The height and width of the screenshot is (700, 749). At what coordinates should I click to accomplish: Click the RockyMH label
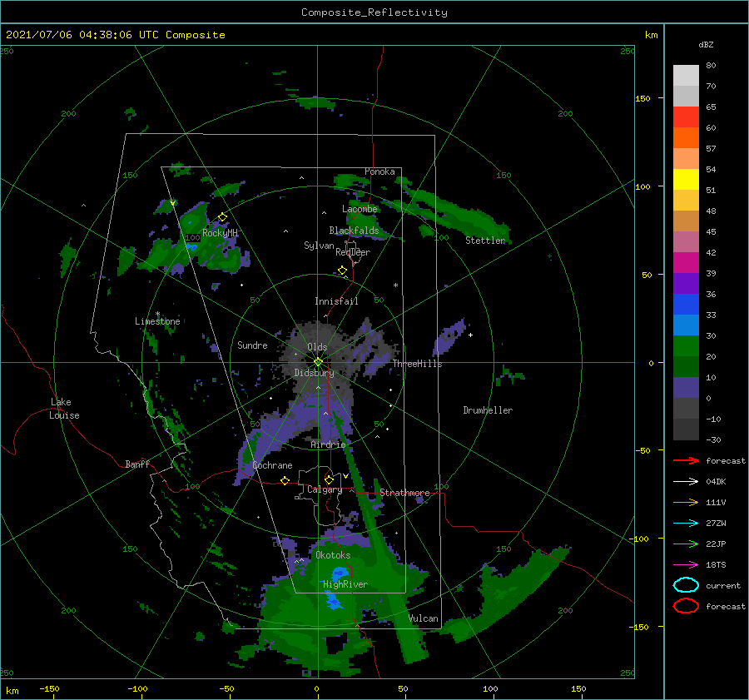click(220, 233)
